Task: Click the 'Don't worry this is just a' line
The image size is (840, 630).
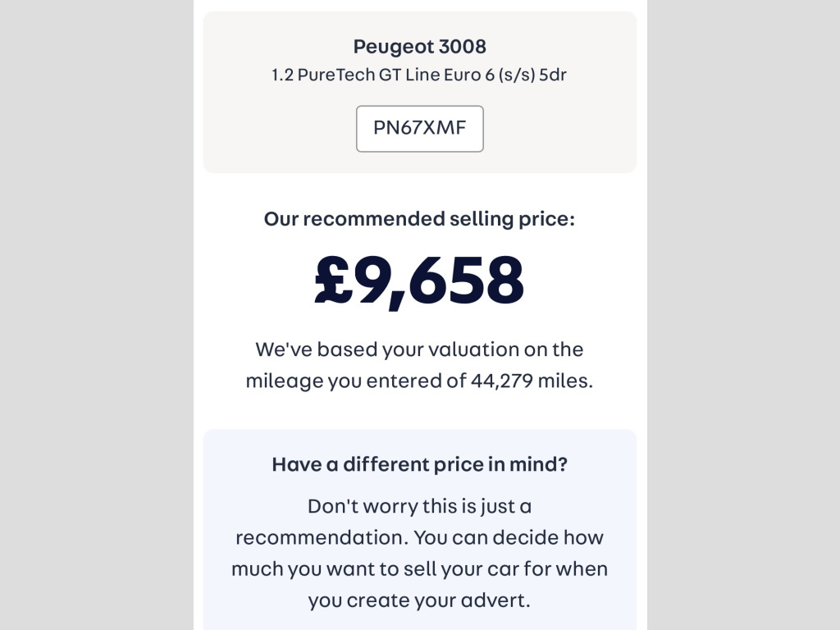Action: (419, 506)
